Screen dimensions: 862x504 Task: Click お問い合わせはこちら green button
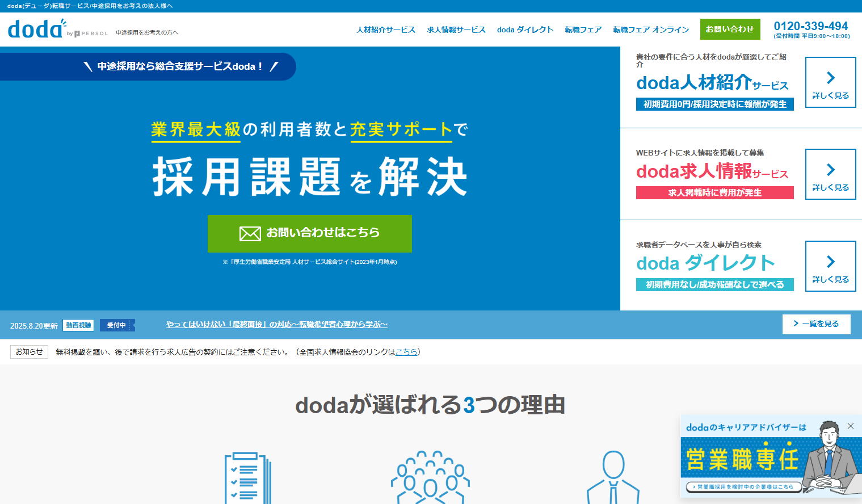[310, 234]
